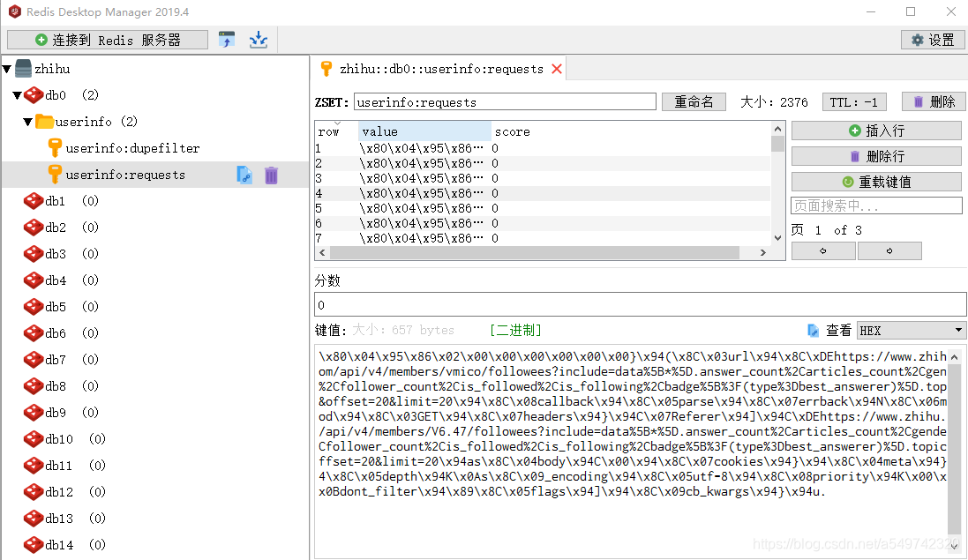Screen dimensions: 968x560
Task: Click 插入行 insert row button
Action: (x=876, y=131)
